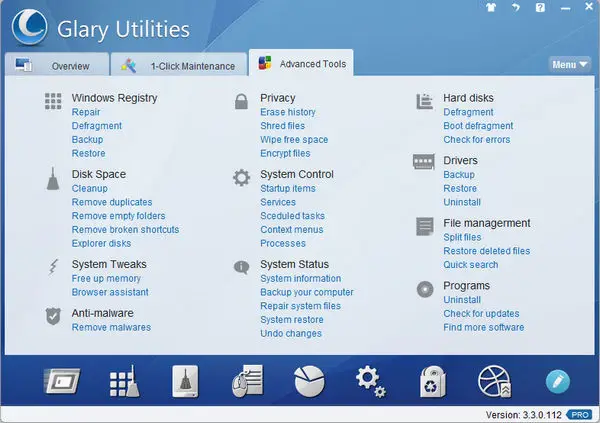The height and width of the screenshot is (423, 600).
Task: Open Boot defragment under Hard disks
Action: pos(478,126)
